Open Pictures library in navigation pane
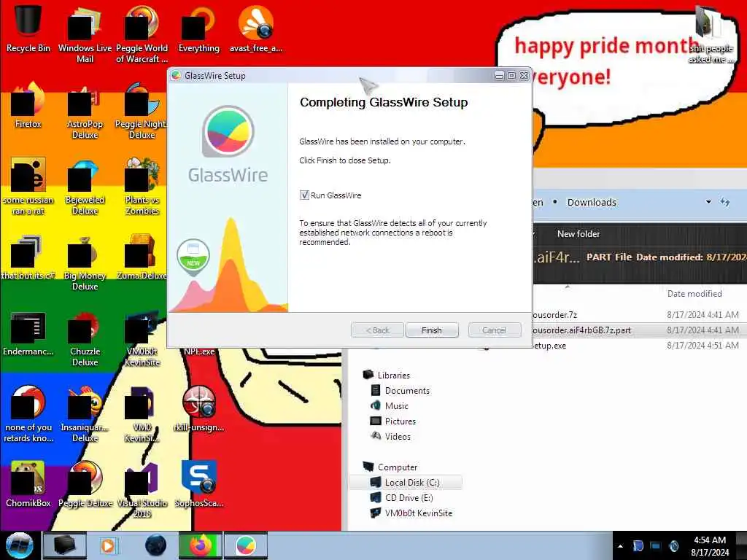Image resolution: width=747 pixels, height=560 pixels. tap(400, 421)
